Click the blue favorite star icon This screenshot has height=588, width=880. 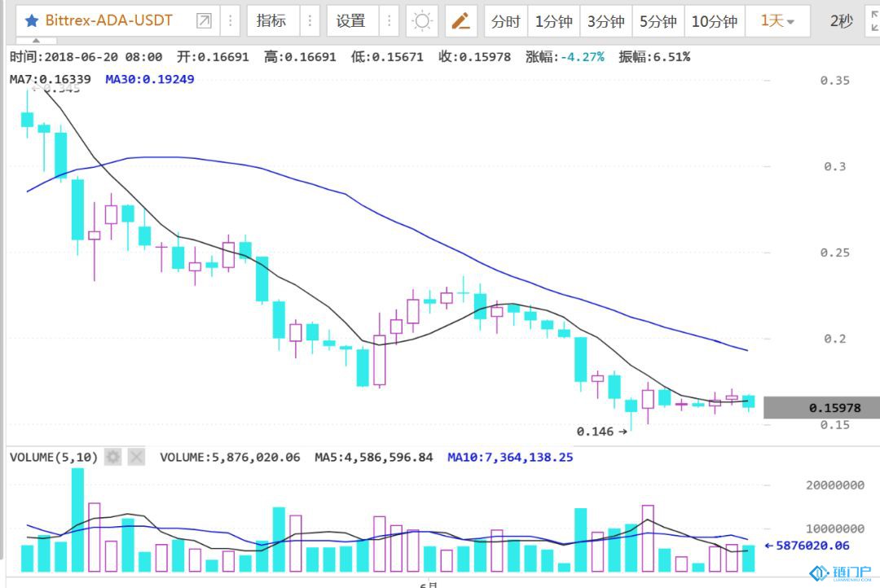[x=32, y=20]
